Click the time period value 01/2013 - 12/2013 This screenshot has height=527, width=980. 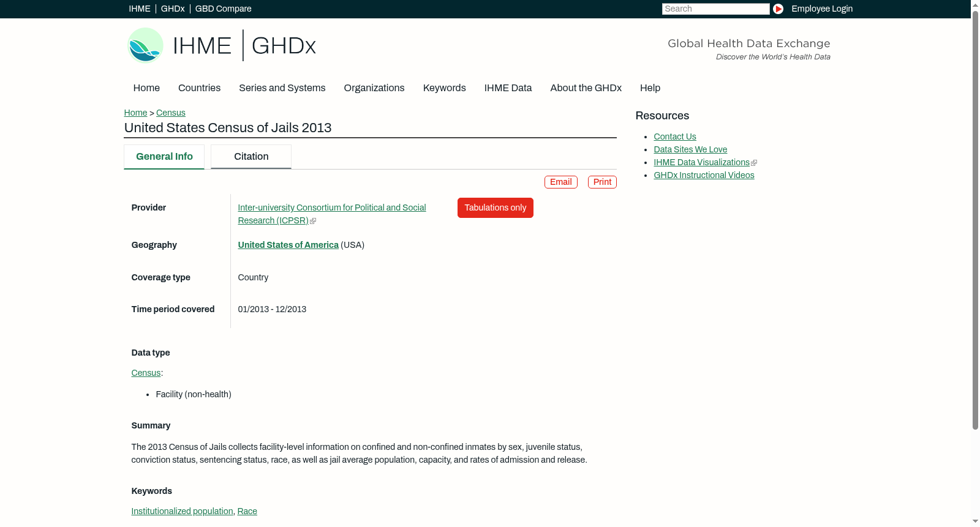point(272,309)
